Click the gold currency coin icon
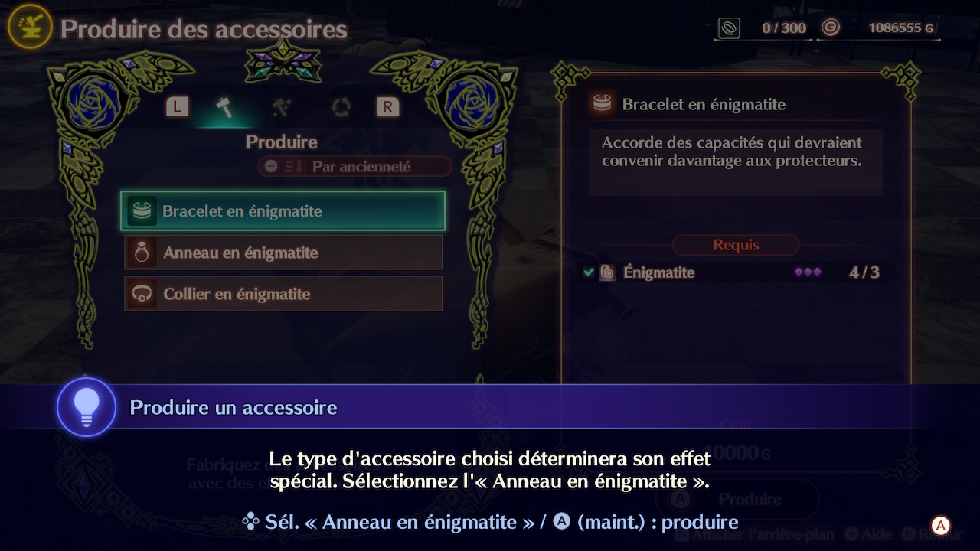Screen dimensions: 980x551 coord(831,28)
